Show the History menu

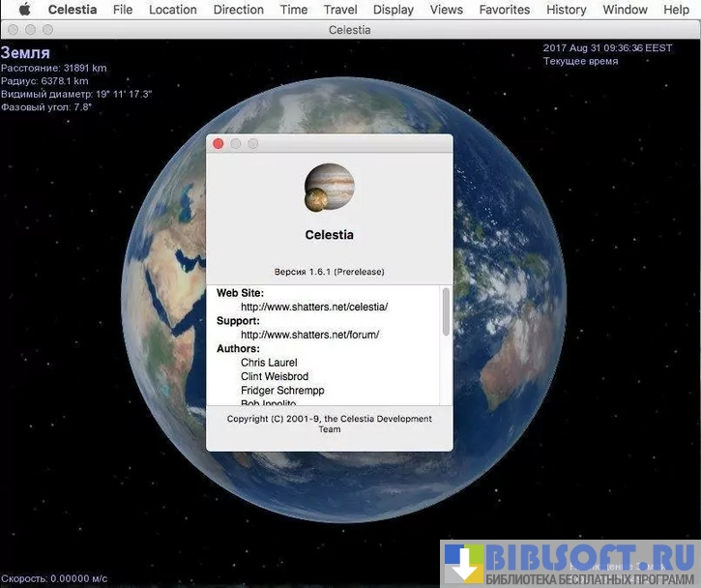tap(566, 10)
